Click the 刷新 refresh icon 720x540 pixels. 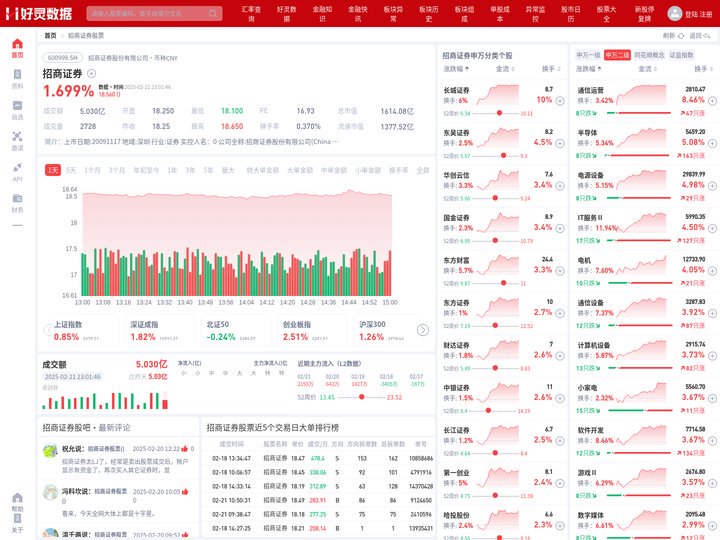coord(681,36)
